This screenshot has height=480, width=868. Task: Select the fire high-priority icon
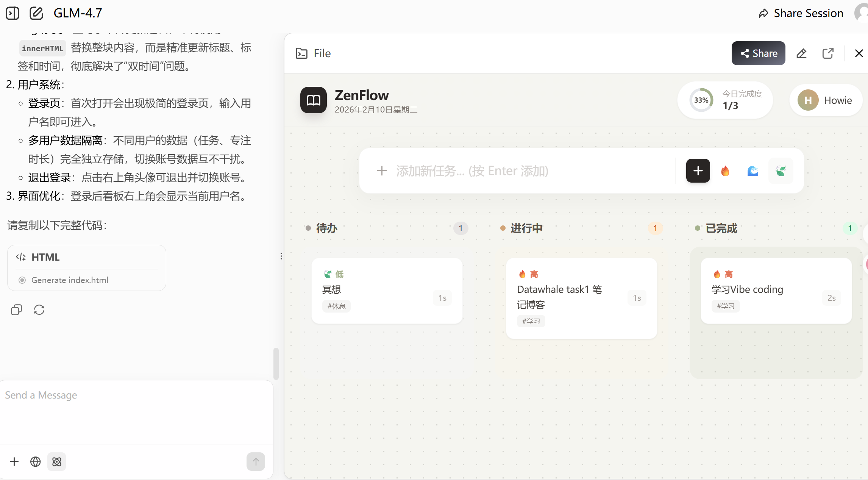725,171
